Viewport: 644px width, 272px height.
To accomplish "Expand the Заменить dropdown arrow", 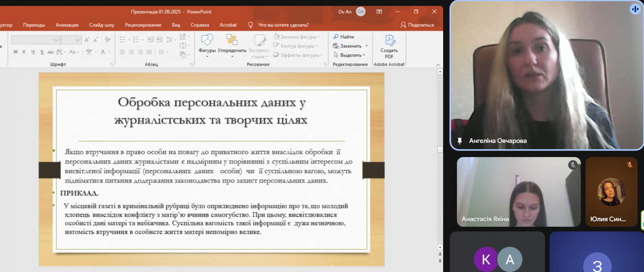I will pyautogui.click(x=366, y=46).
